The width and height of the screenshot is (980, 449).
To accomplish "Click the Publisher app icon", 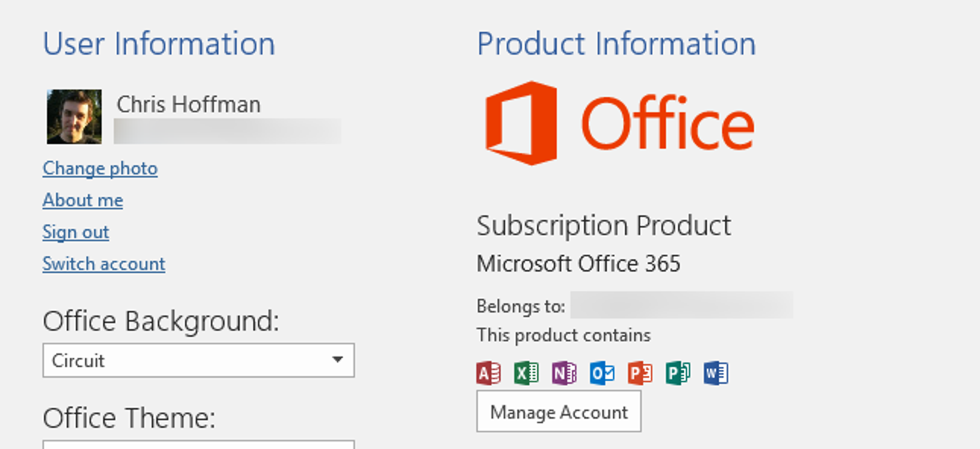I will point(678,373).
